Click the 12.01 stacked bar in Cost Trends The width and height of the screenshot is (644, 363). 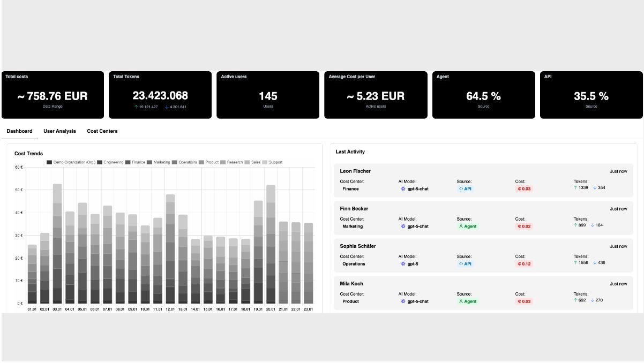click(170, 249)
